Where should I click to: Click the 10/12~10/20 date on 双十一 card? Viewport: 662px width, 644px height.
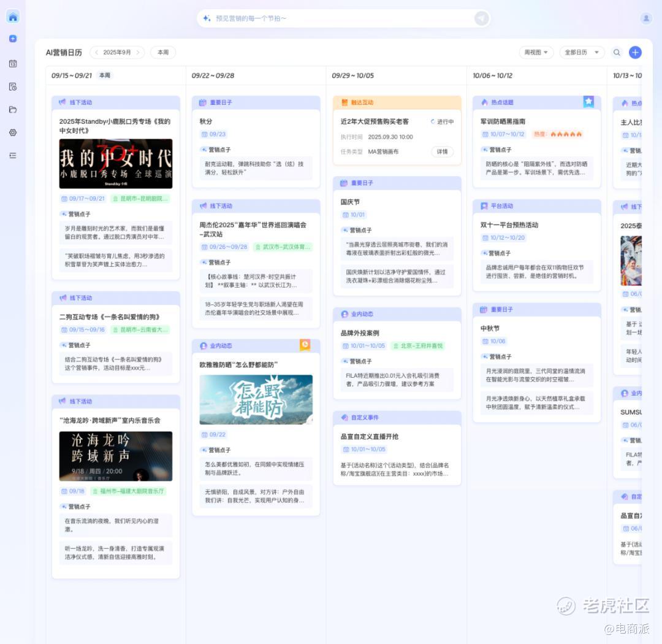click(x=503, y=238)
